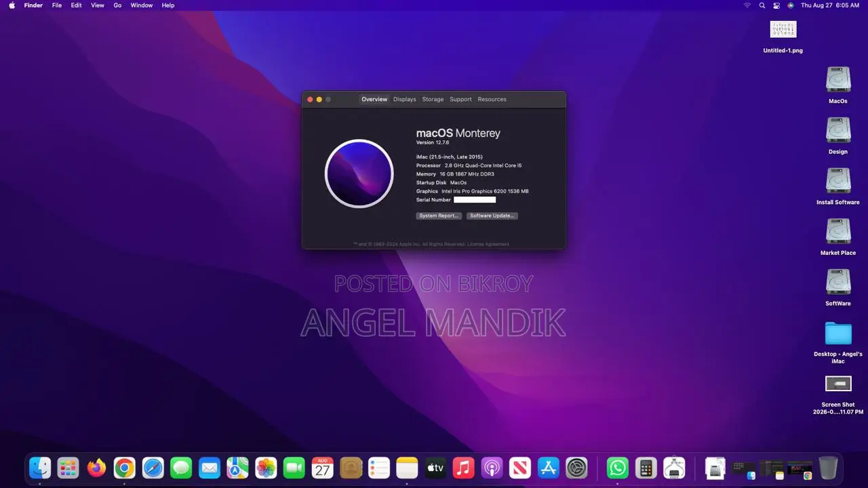
Task: Open Spotlight search in menu bar
Action: [x=762, y=5]
